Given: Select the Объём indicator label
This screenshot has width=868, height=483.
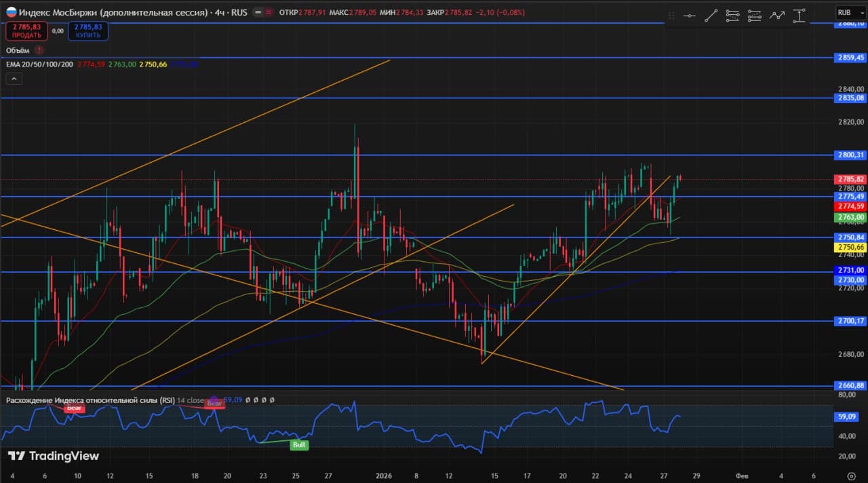Looking at the screenshot, I should [x=18, y=50].
